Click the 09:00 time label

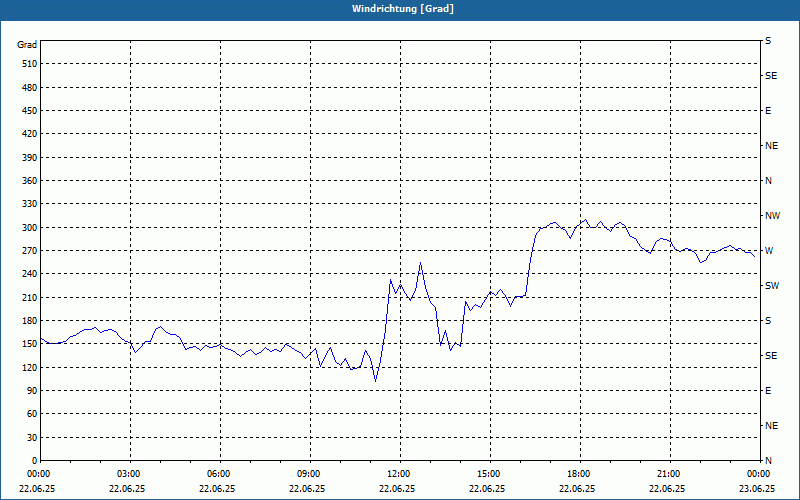(x=310, y=474)
